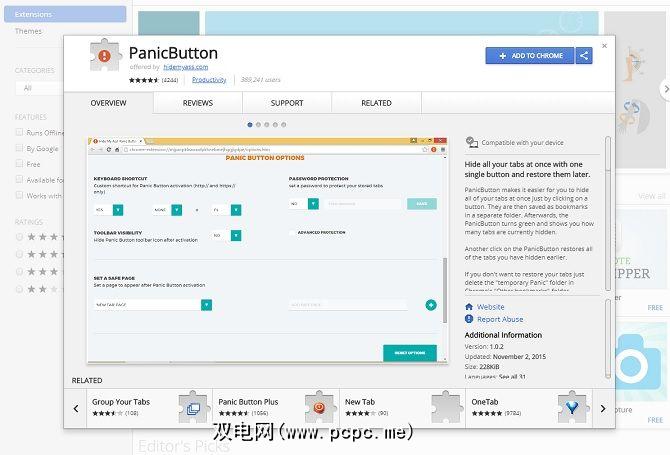
Task: Open Panic Button Plus related extension
Action: pyautogui.click(x=276, y=408)
